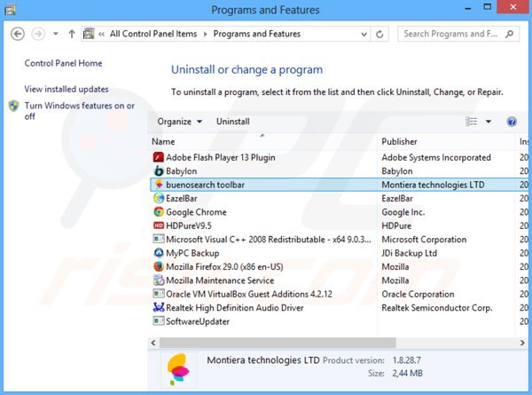Select Oracle VM VirtualBox Guest Additions 4.2.12
The image size is (532, 395).
[x=249, y=294]
